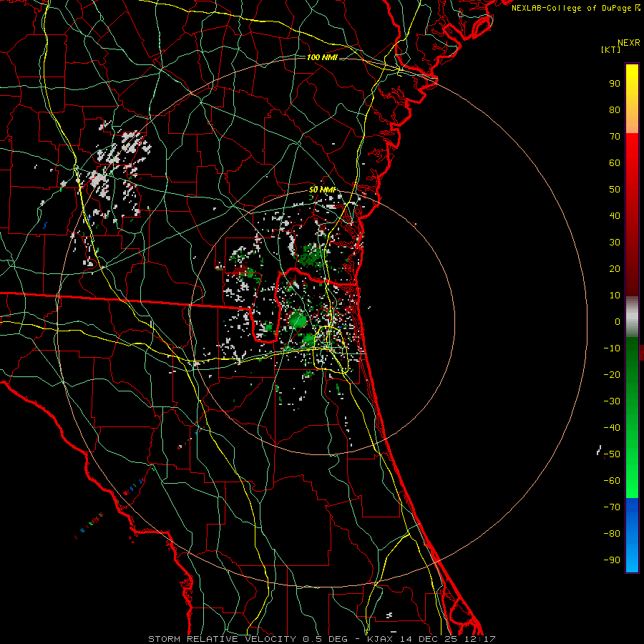Screen dimensions: 644x644
Task: Click the positive 30 knot scale value
Action: 615,243
